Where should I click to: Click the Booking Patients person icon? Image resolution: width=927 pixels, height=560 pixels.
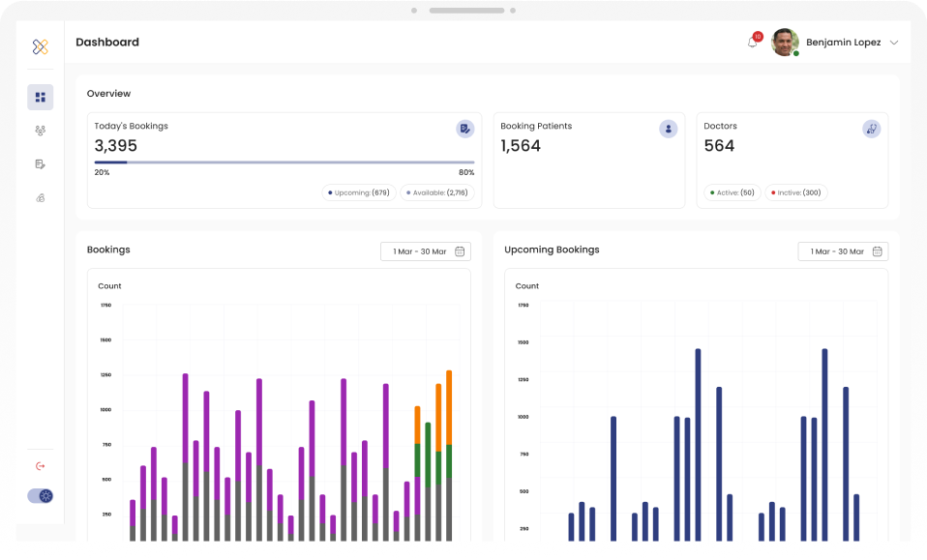tap(668, 129)
